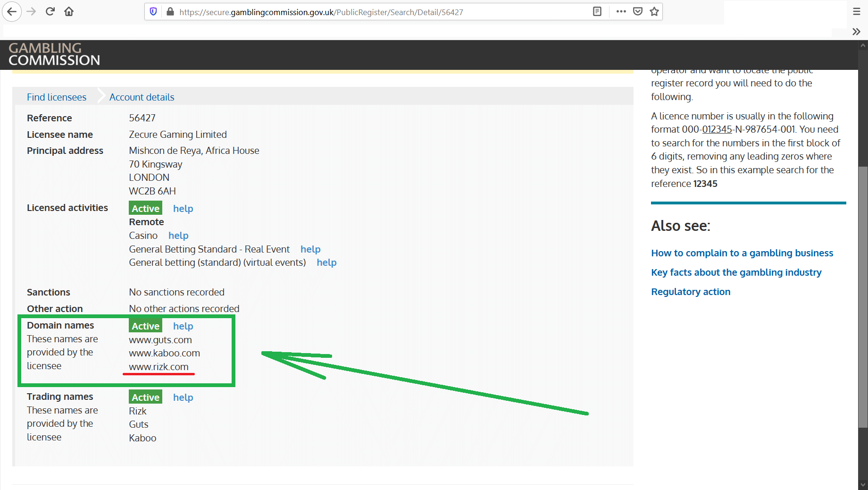The width and height of the screenshot is (868, 490).
Task: Open the Regulatory action link
Action: 691,292
